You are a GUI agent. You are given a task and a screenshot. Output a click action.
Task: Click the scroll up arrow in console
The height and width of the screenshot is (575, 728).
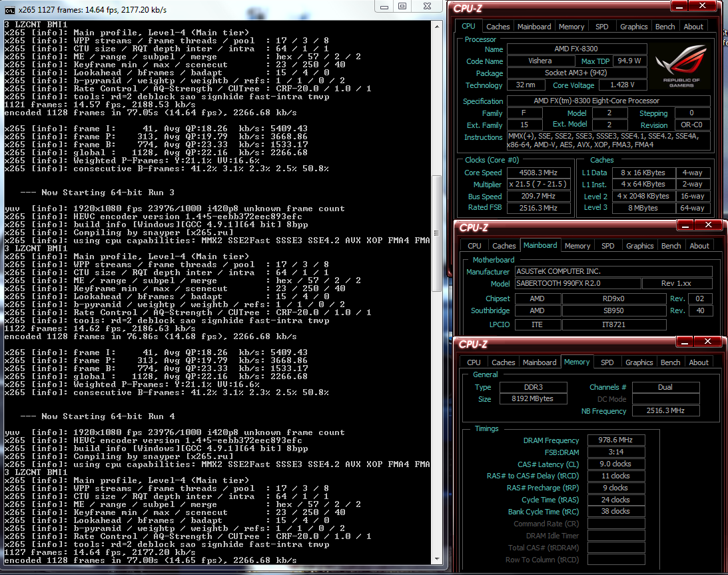pyautogui.click(x=437, y=27)
